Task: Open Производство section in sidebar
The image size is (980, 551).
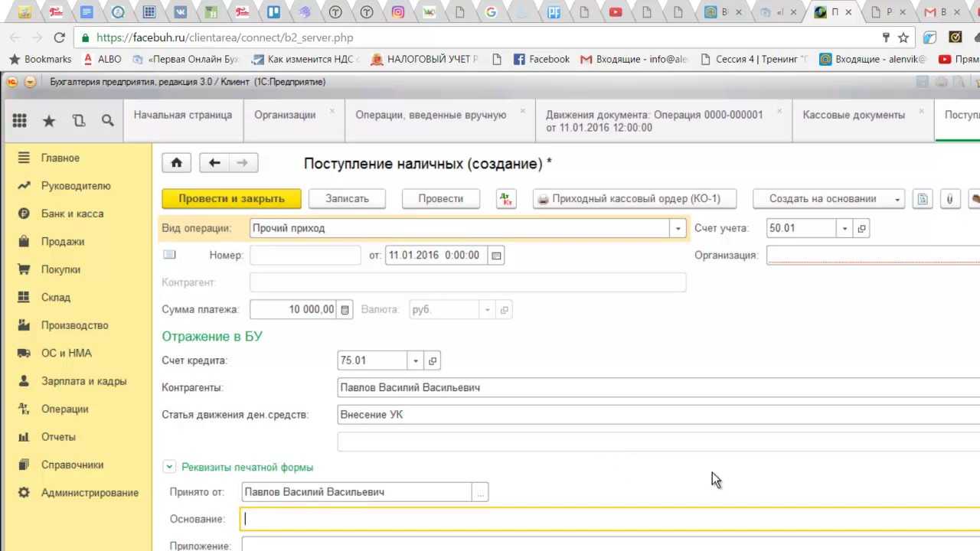Action: (x=74, y=325)
